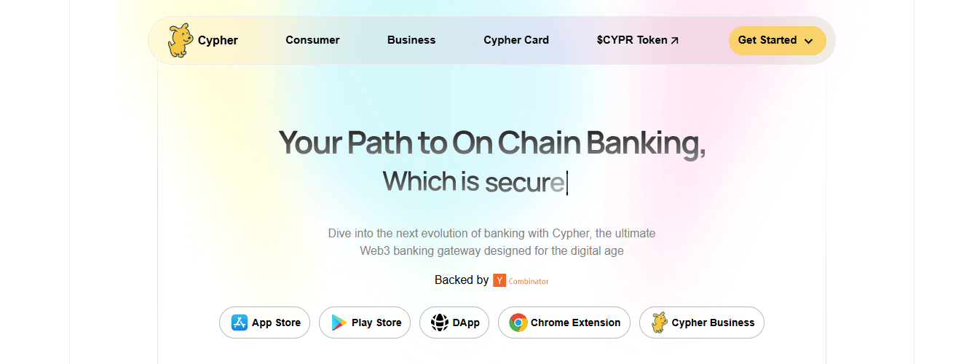Click the Cypher Business dog icon
Viewport: 980px width, 364px height.
click(660, 323)
